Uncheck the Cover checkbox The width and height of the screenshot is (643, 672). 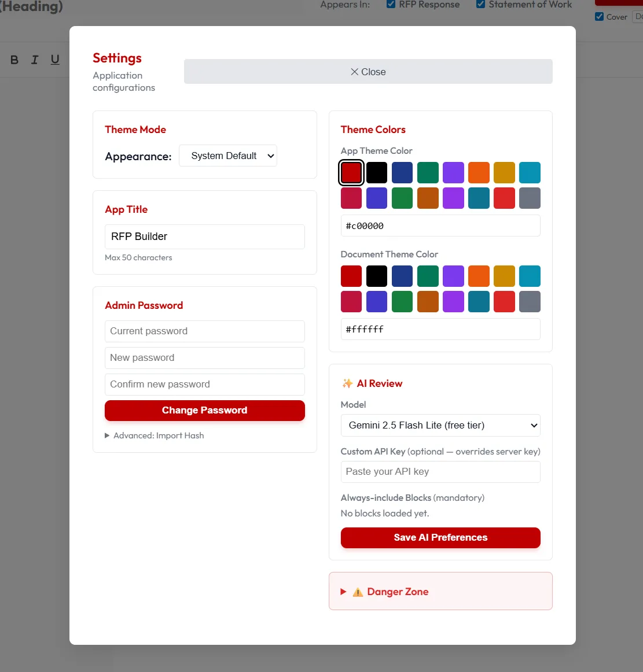click(598, 17)
